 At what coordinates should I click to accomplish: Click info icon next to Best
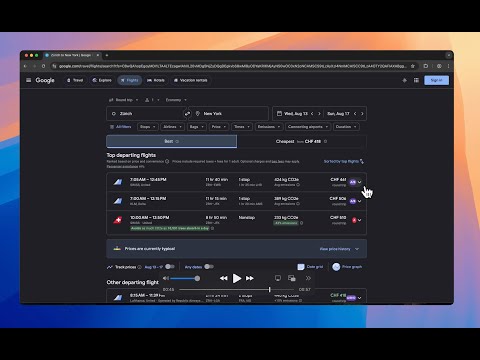(177, 142)
